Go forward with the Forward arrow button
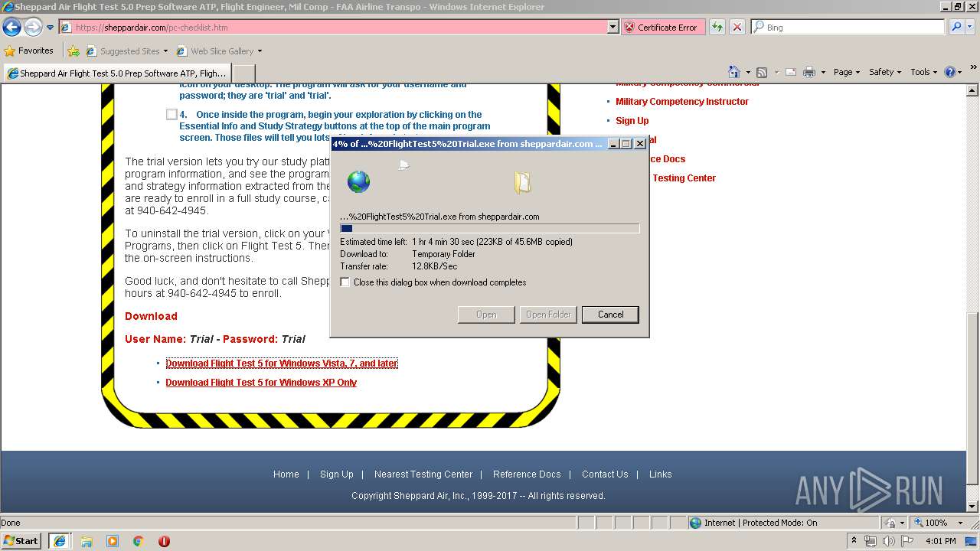980x551 pixels. click(33, 28)
